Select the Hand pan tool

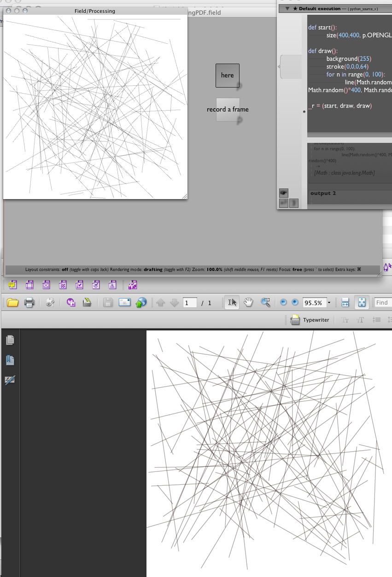[x=248, y=302]
